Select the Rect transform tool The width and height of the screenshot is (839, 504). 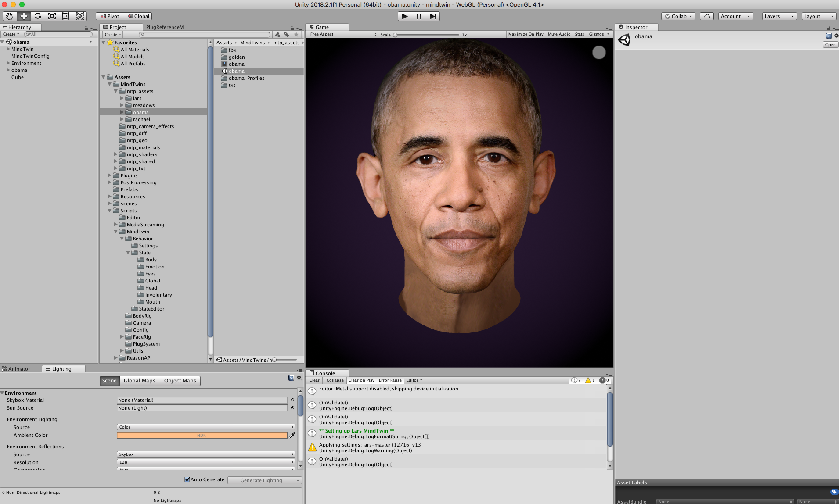tap(66, 16)
